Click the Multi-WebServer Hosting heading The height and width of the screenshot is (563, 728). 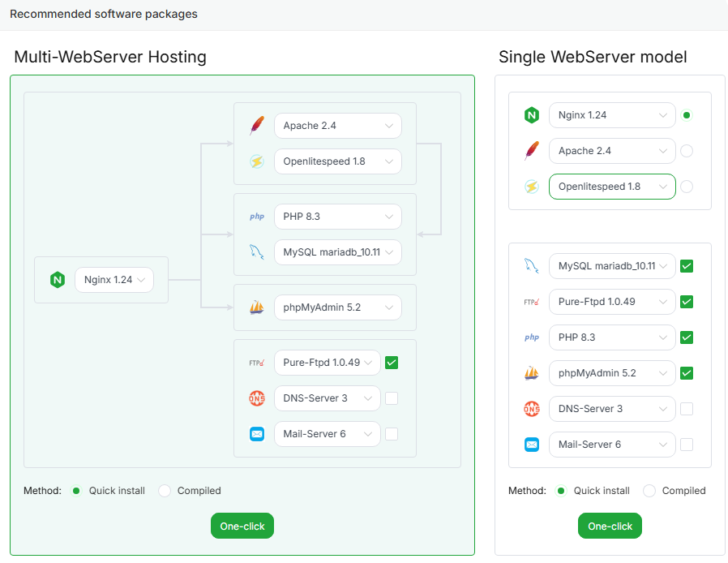point(110,57)
